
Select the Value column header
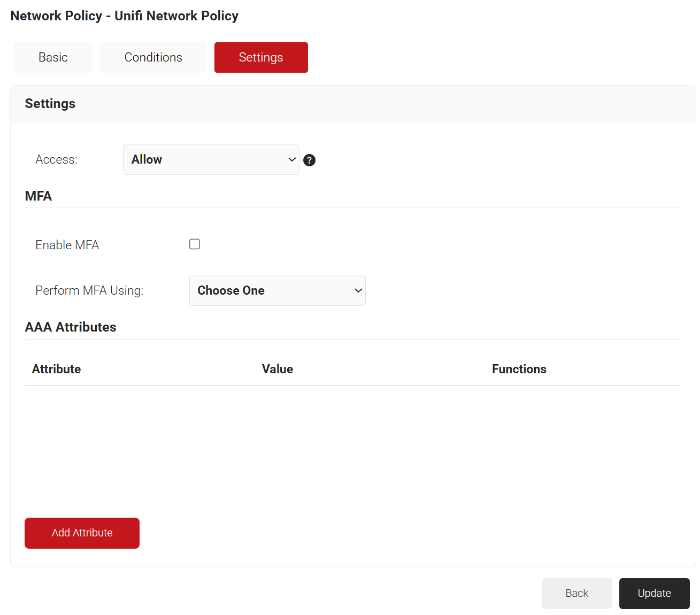tap(277, 368)
